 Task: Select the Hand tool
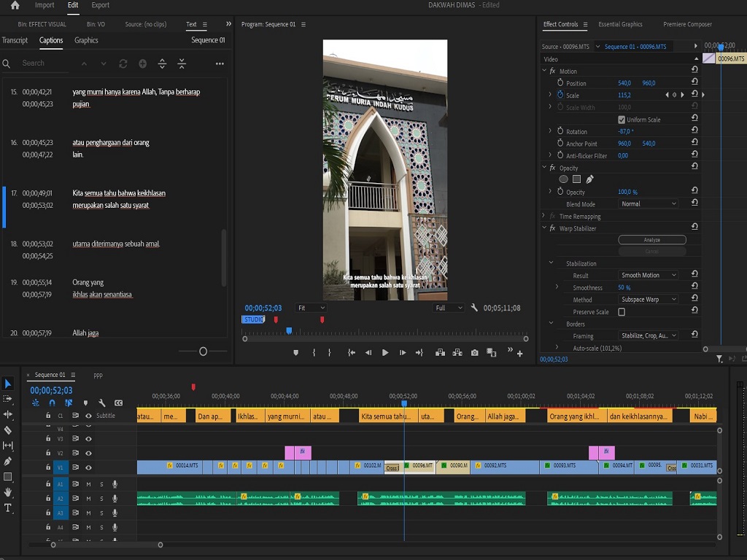point(8,492)
